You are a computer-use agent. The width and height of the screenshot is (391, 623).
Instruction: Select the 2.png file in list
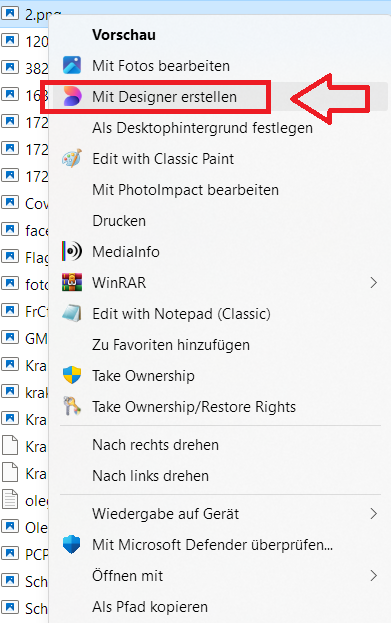pyautogui.click(x=25, y=14)
